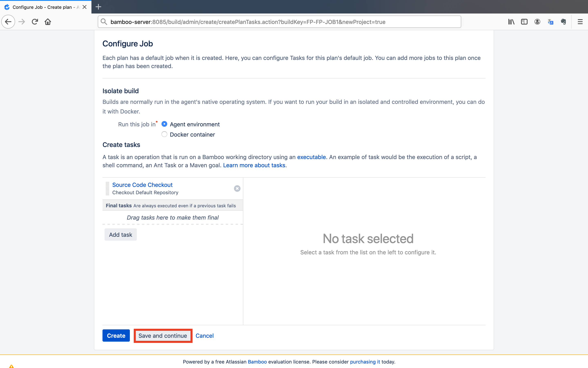The image size is (588, 368).
Task: Click the Drag tasks here drop zone
Action: 173,218
